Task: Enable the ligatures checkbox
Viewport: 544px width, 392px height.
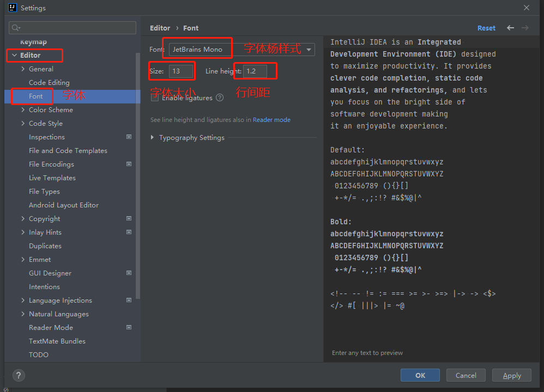Action: click(x=155, y=98)
